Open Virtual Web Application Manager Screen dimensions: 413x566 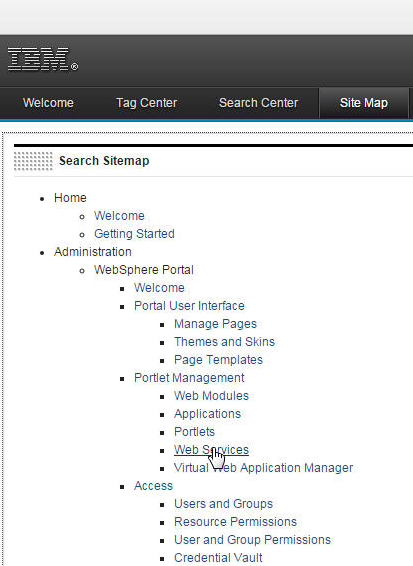[x=264, y=468]
